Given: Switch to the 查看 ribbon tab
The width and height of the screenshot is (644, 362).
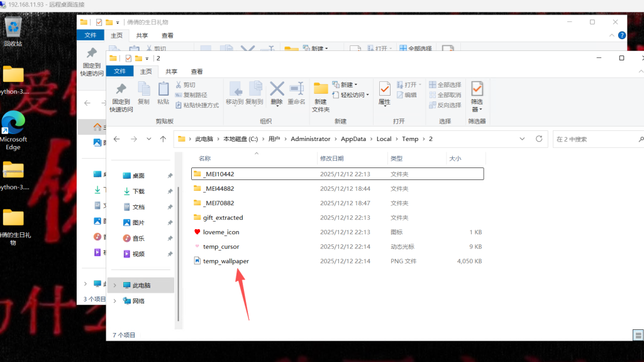Looking at the screenshot, I should [197, 72].
